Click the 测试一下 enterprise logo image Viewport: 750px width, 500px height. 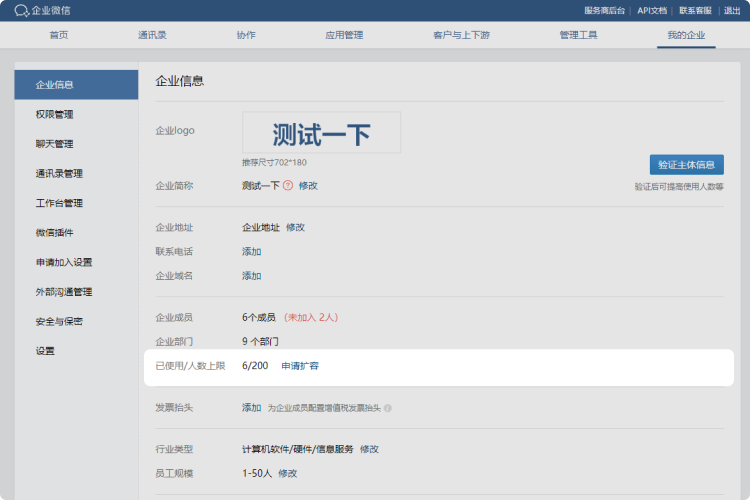coord(321,133)
